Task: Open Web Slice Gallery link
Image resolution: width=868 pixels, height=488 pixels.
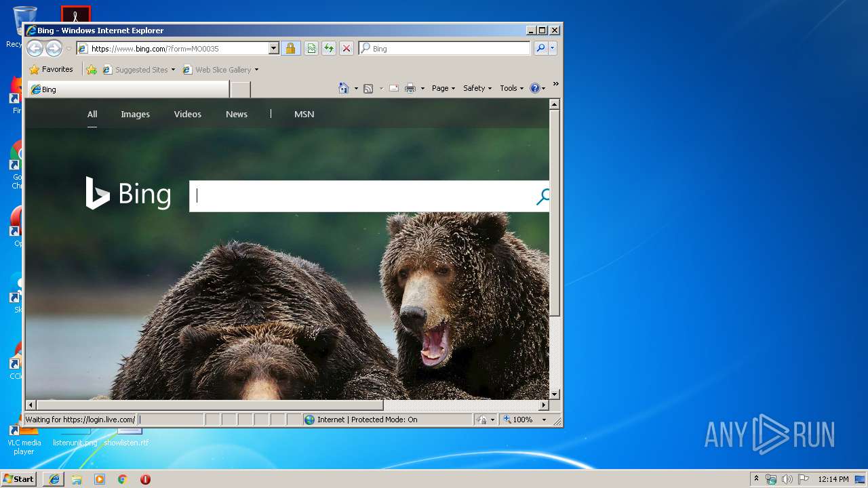Action: pos(217,70)
